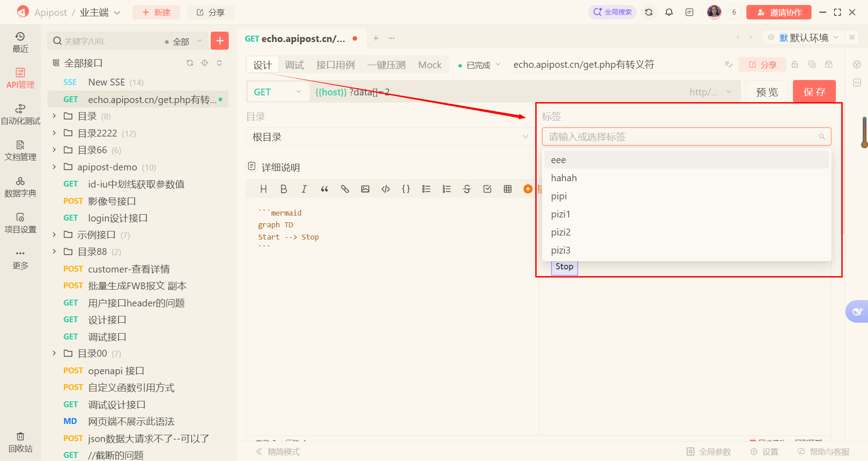Expand or collapse all interface folders
Screen dimensions: 868x461
coord(219,63)
